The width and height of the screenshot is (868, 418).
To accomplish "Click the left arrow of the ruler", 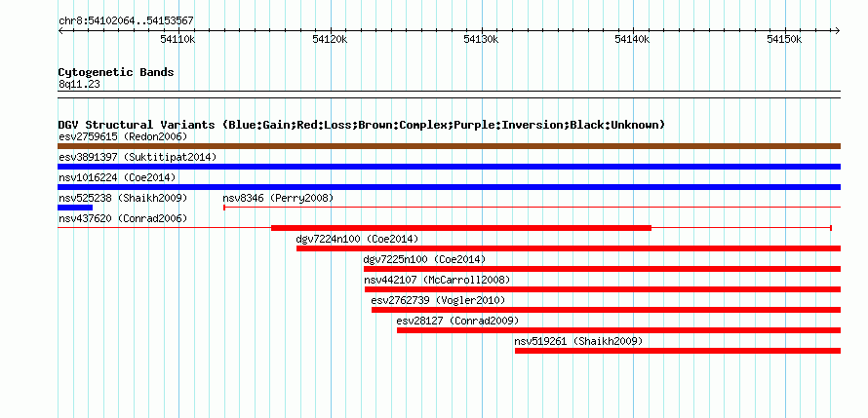I will click(60, 31).
